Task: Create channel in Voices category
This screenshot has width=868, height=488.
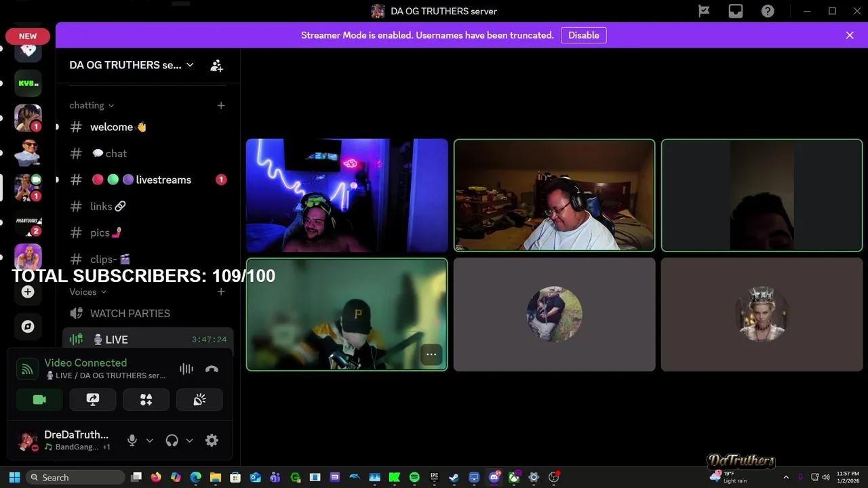Action: tap(221, 292)
